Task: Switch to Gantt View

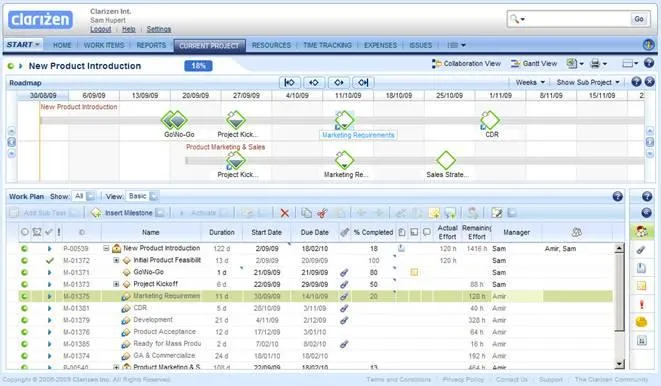Action: click(x=534, y=64)
